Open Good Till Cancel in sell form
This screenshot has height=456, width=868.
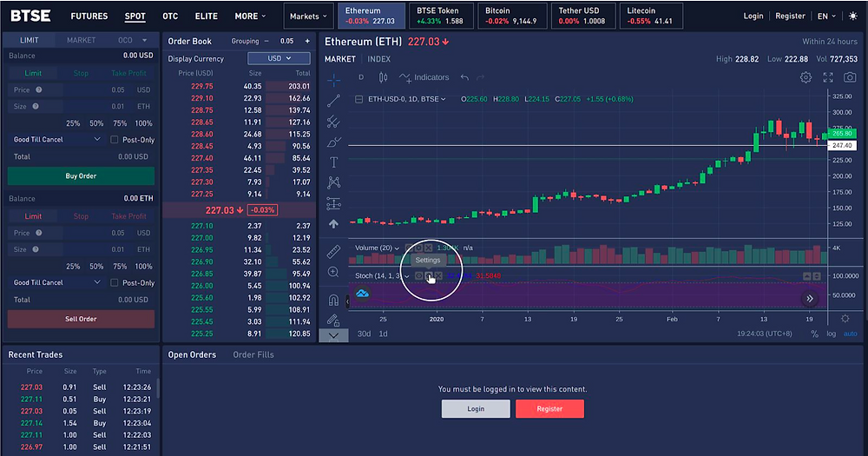[x=57, y=282]
